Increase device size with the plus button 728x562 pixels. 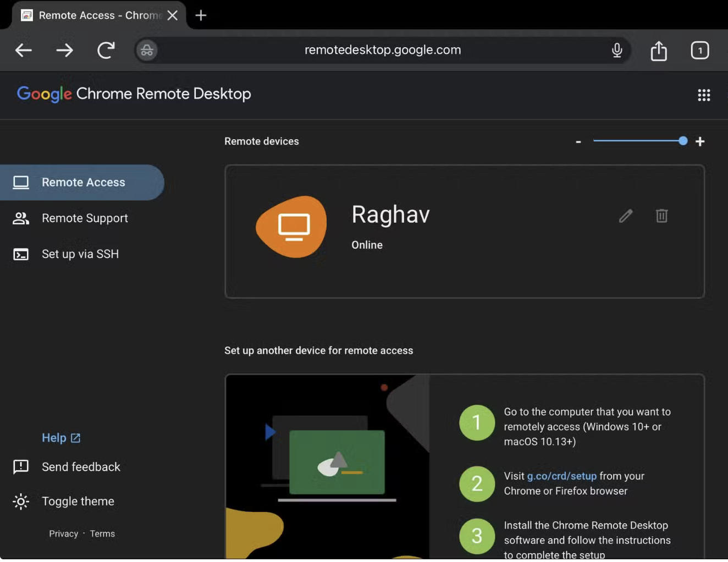tap(700, 142)
